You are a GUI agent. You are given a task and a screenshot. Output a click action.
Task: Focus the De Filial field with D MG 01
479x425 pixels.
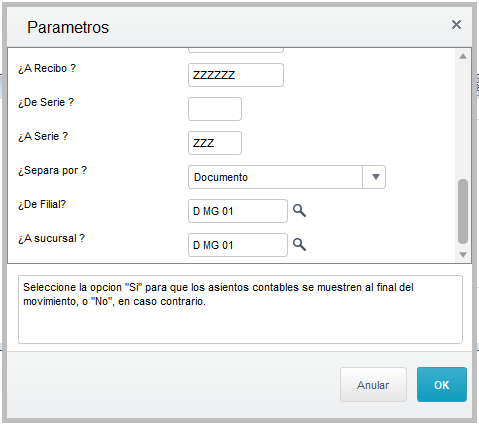tap(238, 211)
